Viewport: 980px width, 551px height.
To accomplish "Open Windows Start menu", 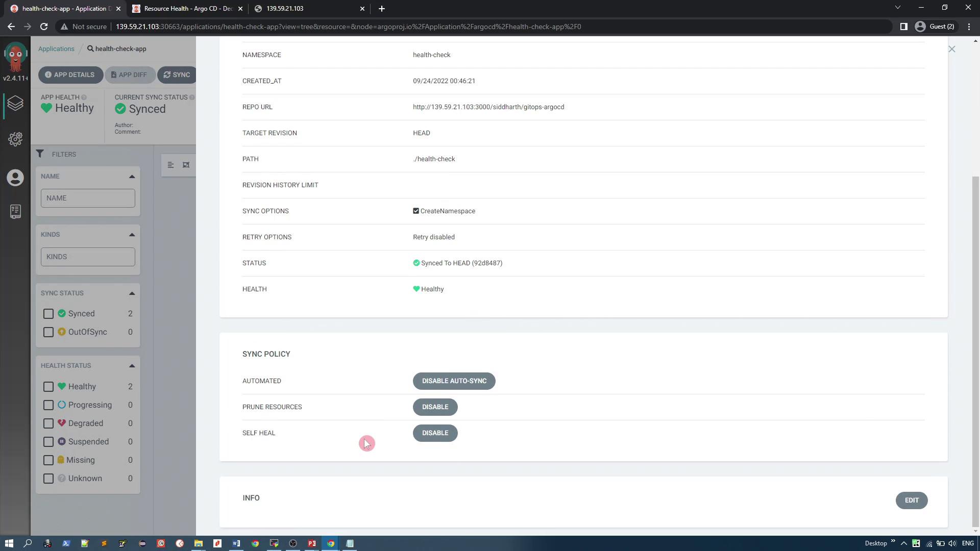I will coord(9,543).
